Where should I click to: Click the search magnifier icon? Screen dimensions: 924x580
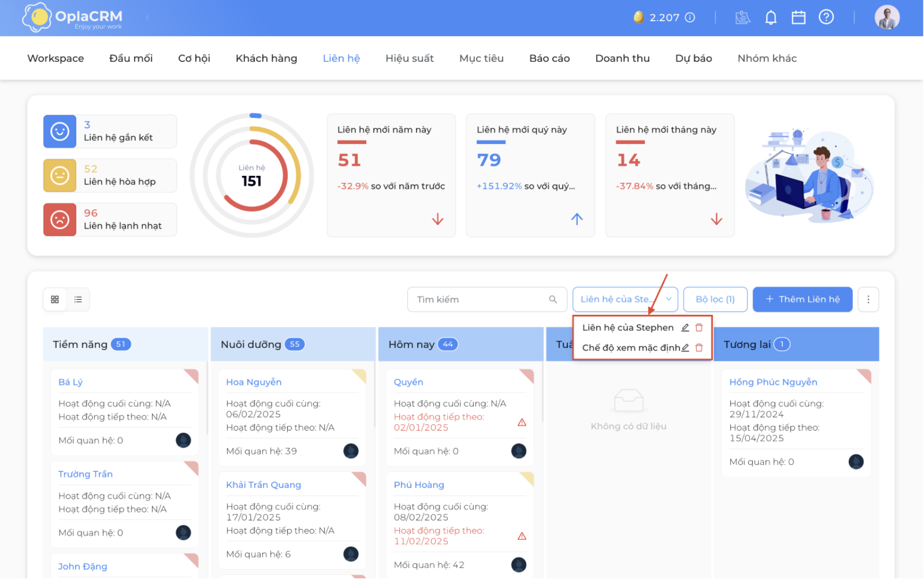(553, 299)
